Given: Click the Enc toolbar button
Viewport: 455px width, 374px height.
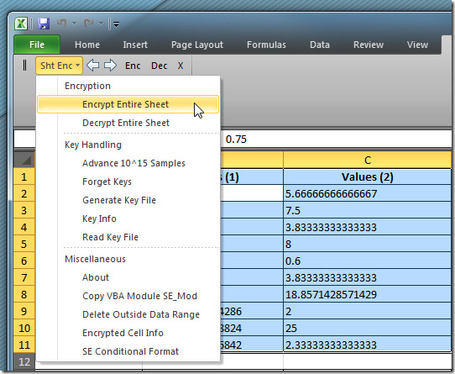Looking at the screenshot, I should (x=133, y=66).
